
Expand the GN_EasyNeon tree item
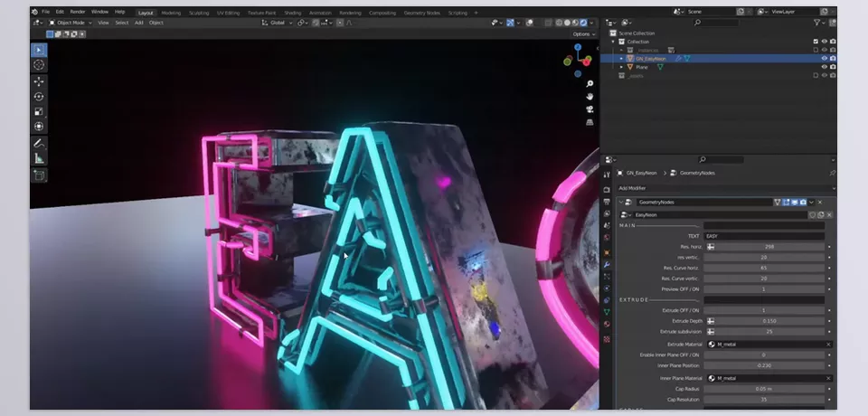[621, 58]
